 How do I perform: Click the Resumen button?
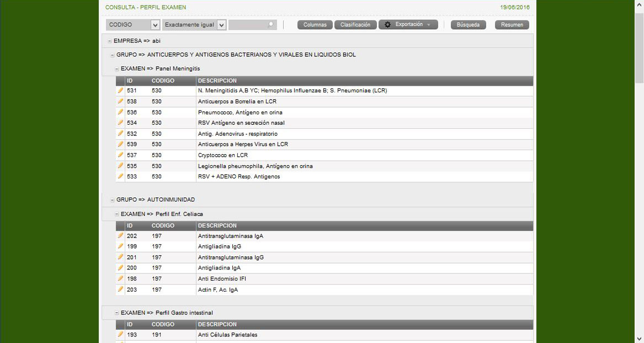512,25
